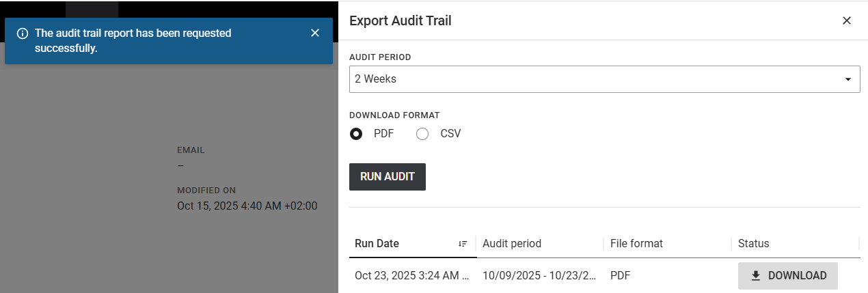Viewport: 868px width, 293px height.
Task: Click the Audit period column header
Action: click(512, 244)
